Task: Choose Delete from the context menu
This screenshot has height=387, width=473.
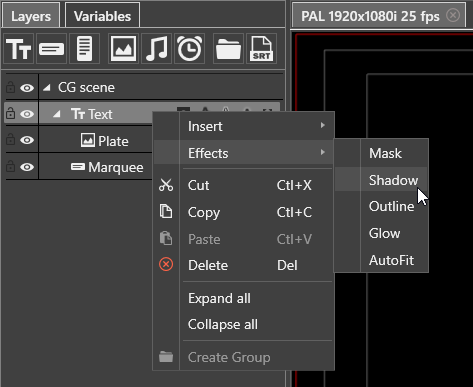Action: [244, 265]
